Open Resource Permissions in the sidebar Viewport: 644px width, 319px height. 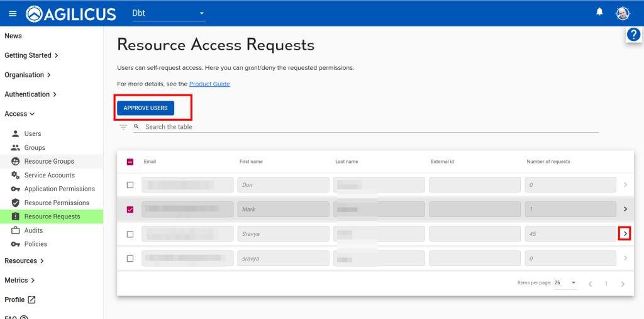[57, 203]
